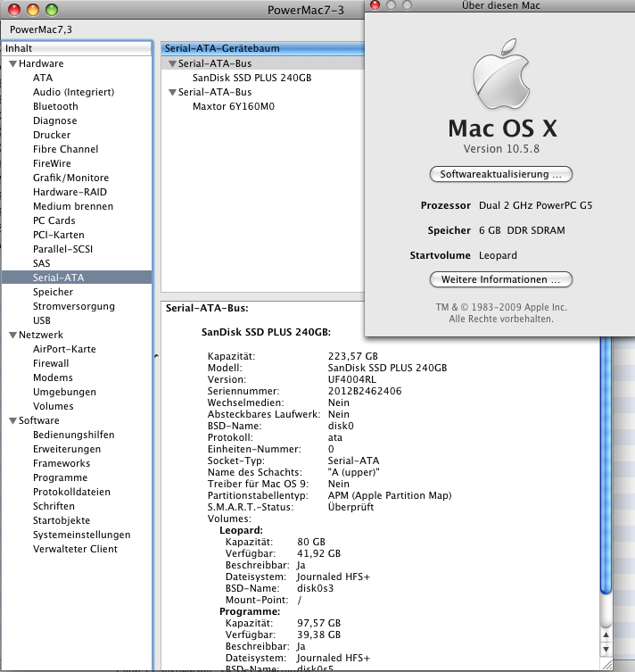Click the Apple logo in Über diesen Mac
The image size is (635, 672).
[x=501, y=74]
